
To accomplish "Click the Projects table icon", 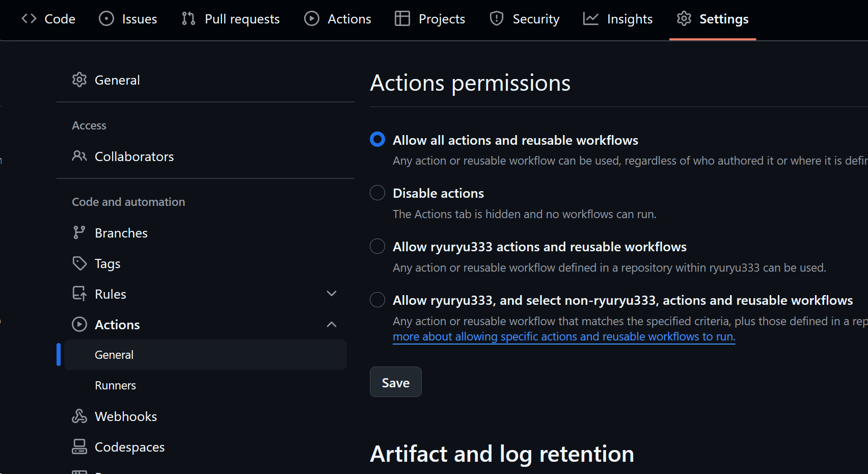I will click(x=402, y=19).
